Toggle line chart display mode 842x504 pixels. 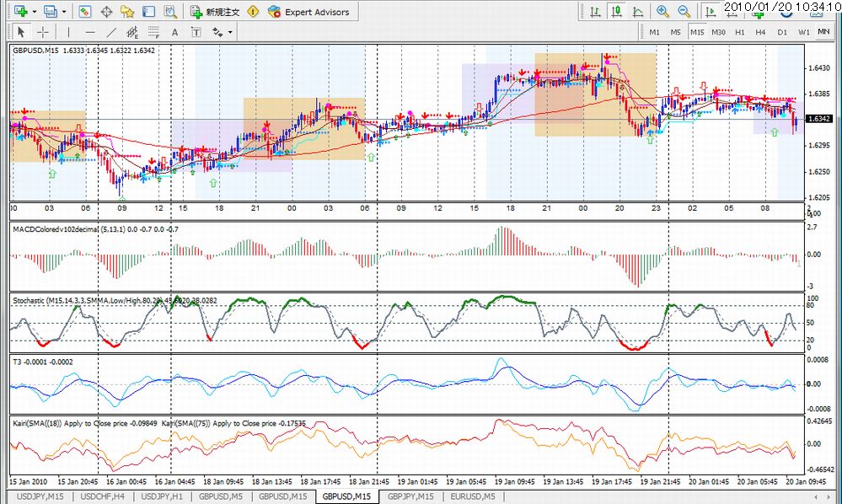click(638, 11)
